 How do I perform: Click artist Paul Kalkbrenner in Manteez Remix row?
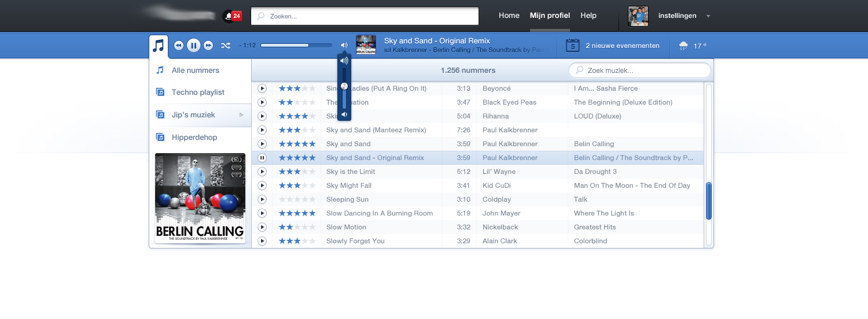(x=510, y=130)
